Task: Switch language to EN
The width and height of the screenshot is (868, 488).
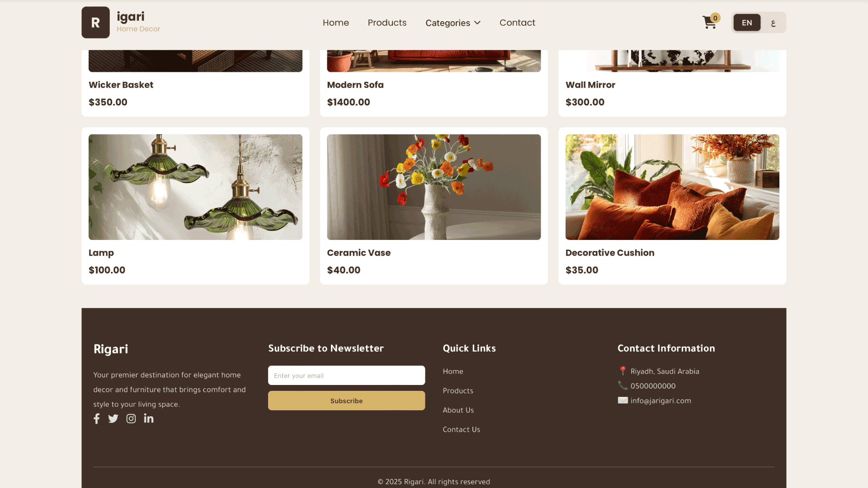Action: pos(747,23)
